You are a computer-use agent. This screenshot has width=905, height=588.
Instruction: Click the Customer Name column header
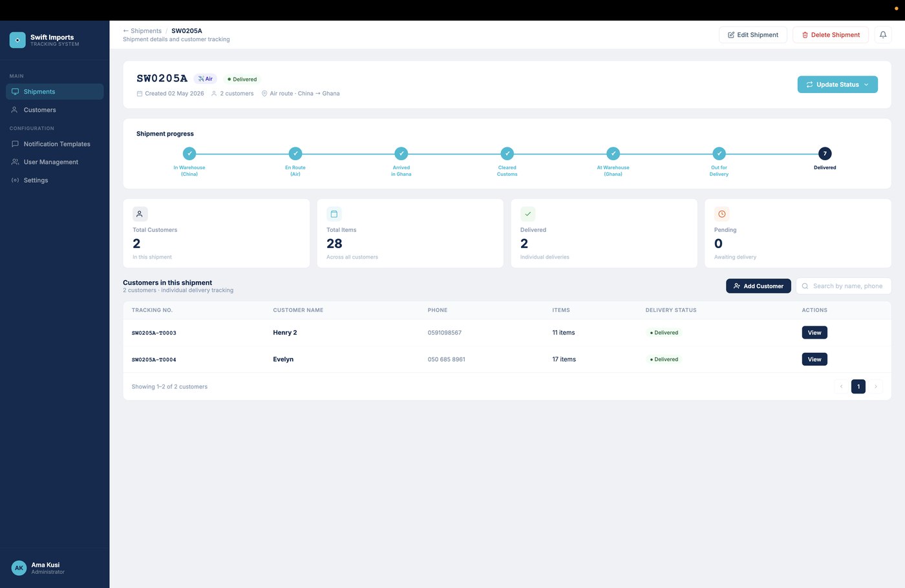tap(298, 310)
